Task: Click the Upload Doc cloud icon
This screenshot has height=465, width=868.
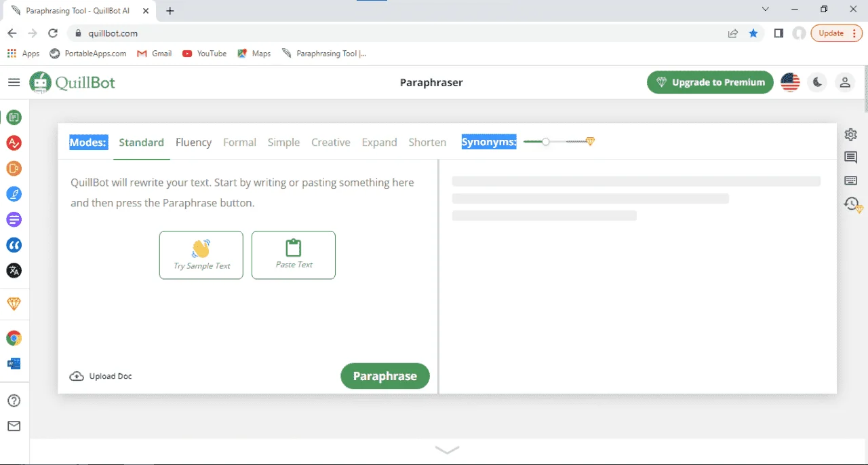Action: click(x=77, y=376)
